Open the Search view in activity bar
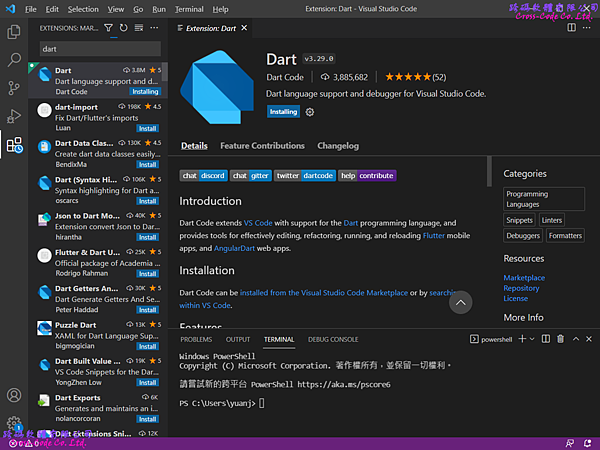 tap(14, 60)
